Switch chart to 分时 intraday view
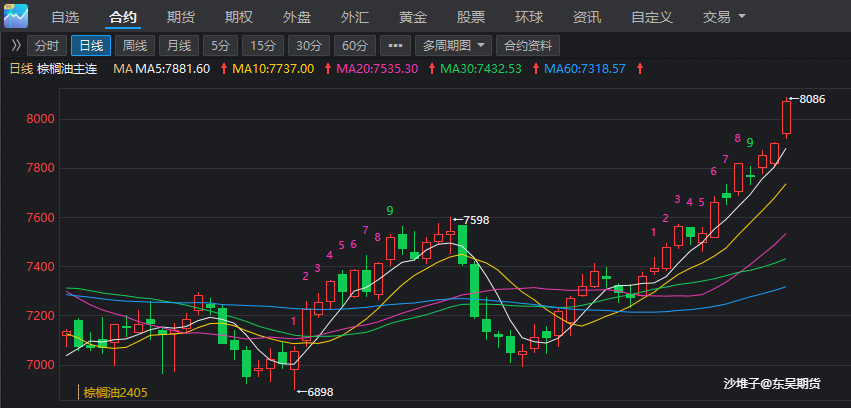This screenshot has height=408, width=851. pyautogui.click(x=47, y=46)
